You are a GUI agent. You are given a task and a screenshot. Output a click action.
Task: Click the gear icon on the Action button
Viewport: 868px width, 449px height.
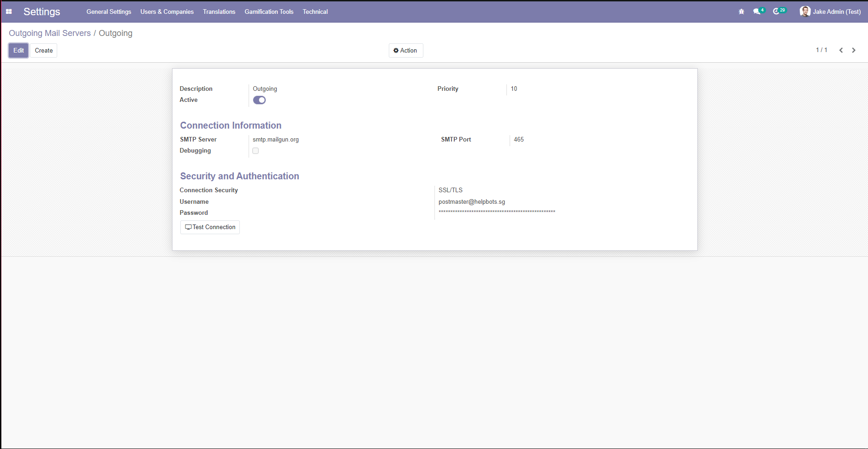point(396,50)
